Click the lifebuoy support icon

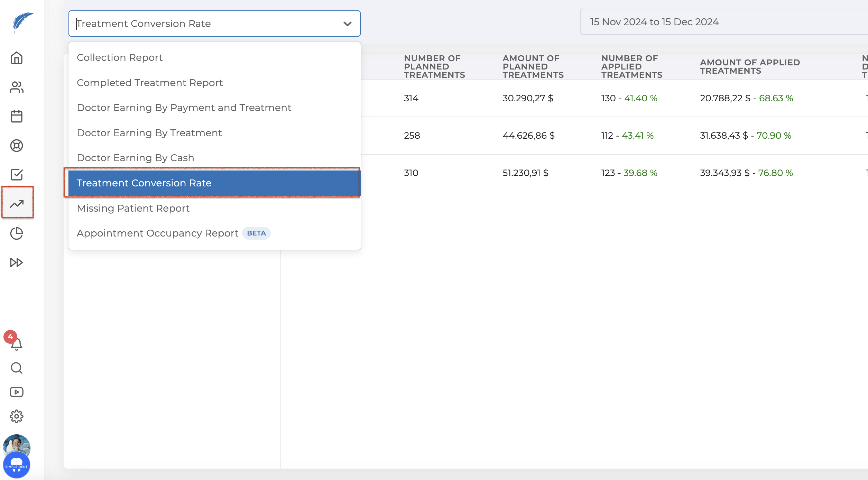pyautogui.click(x=16, y=146)
